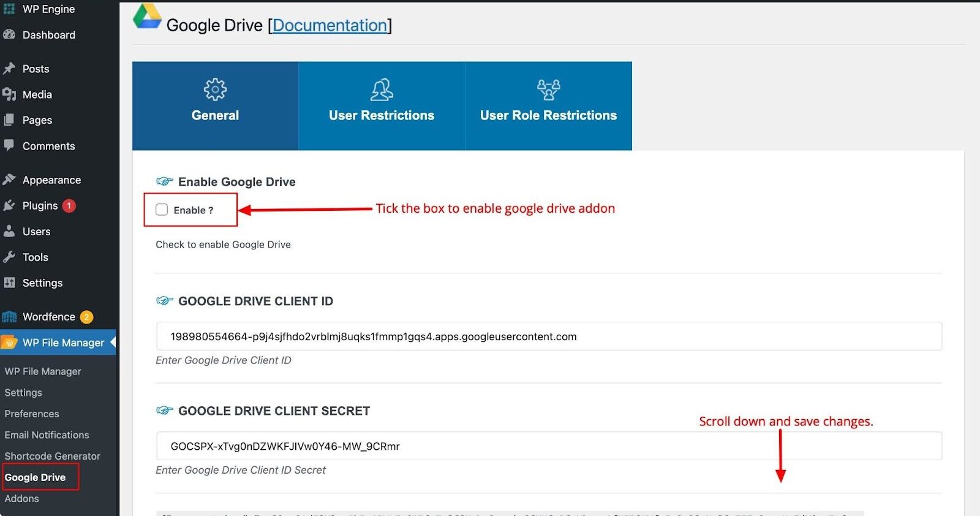Click the Media library icon
This screenshot has height=516, width=980.
(9, 94)
